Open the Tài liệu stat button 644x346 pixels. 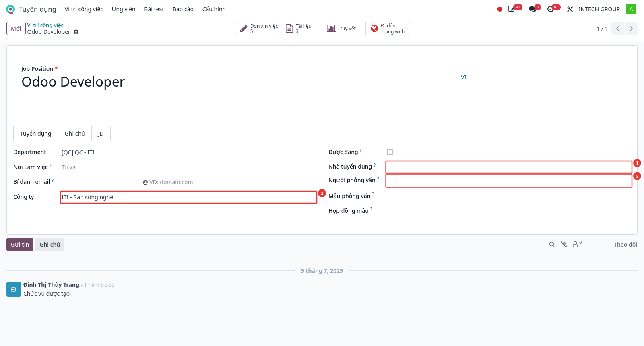pyautogui.click(x=303, y=29)
